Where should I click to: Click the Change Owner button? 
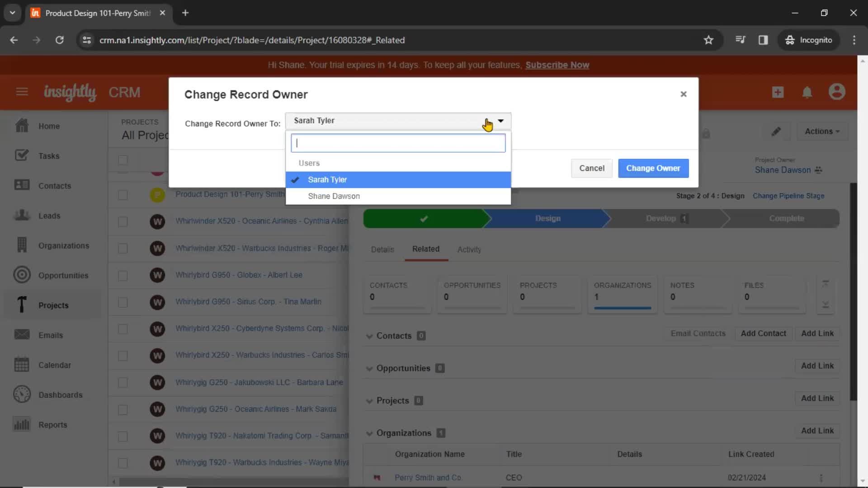coord(653,168)
